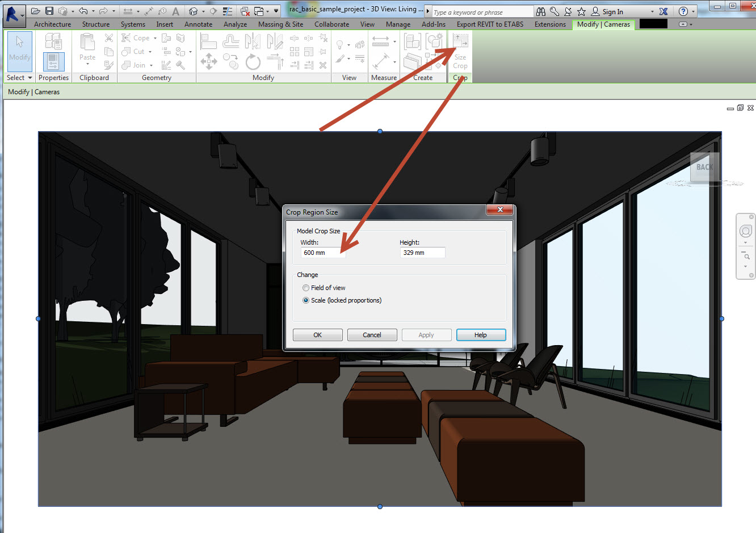Open the Massing & Site tab

(280, 24)
